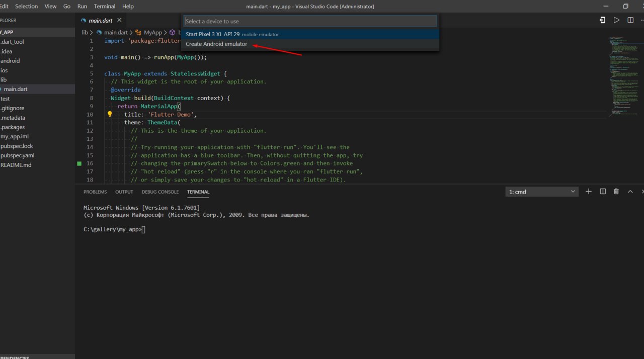Open the terminal selector dropdown '1: cmd'

pos(542,192)
